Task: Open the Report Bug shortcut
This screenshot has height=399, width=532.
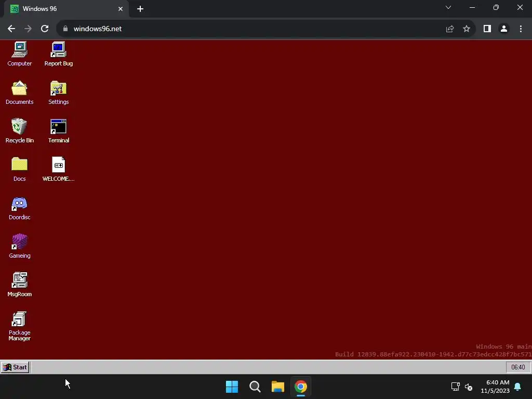Action: tap(58, 54)
